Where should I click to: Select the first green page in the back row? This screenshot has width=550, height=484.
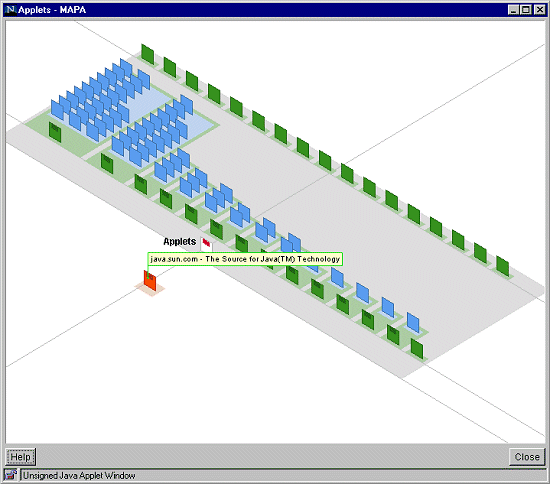(148, 54)
